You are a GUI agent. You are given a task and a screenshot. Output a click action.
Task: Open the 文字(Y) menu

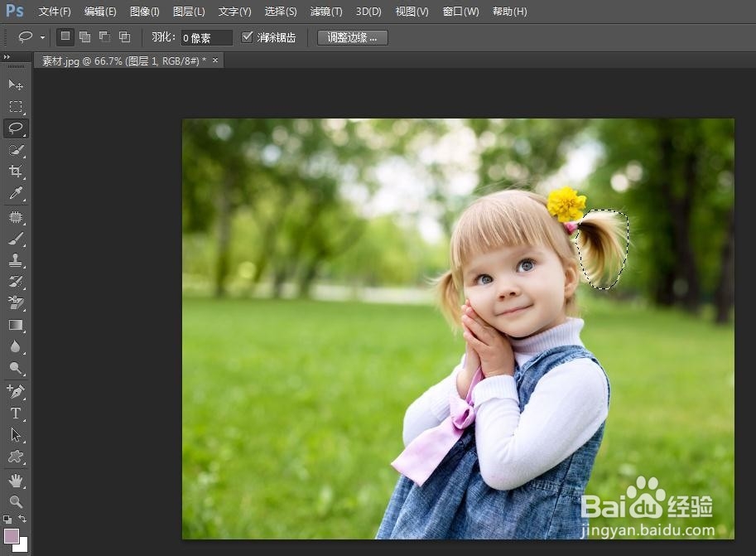tap(235, 11)
